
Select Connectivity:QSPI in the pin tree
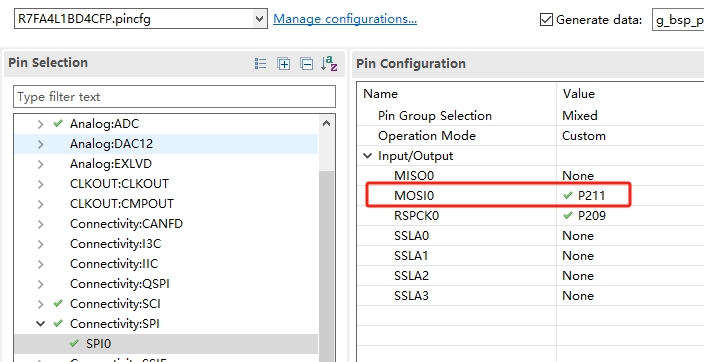tap(119, 284)
